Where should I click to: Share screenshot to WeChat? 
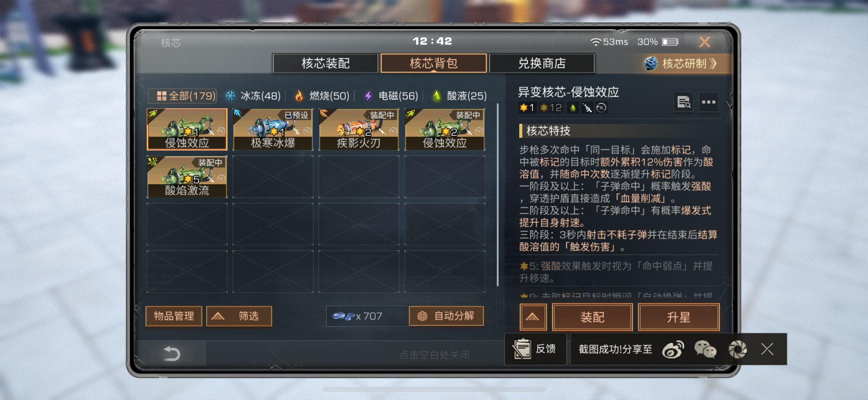705,349
